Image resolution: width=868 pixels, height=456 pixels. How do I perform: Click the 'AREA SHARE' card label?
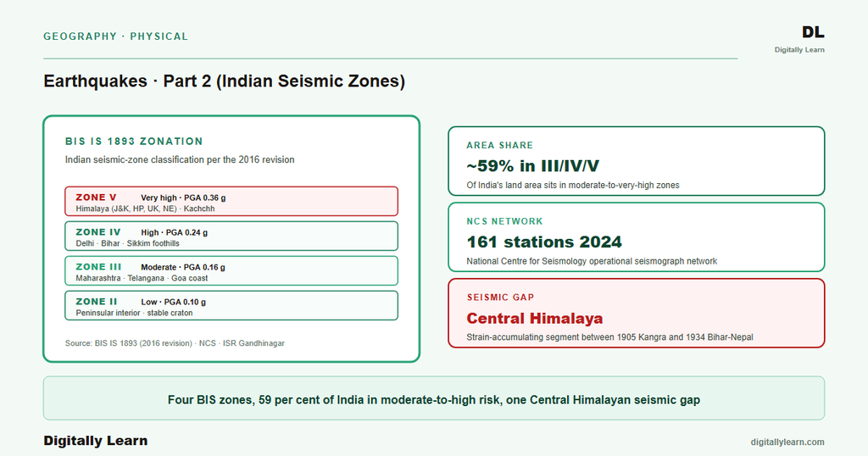(x=500, y=145)
